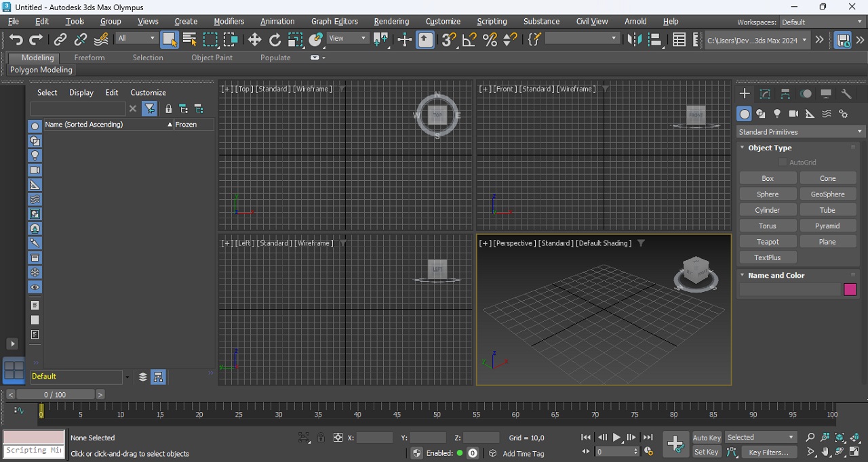Screen dimensions: 868x462
Task: Click the Key Filters button
Action: click(768, 453)
